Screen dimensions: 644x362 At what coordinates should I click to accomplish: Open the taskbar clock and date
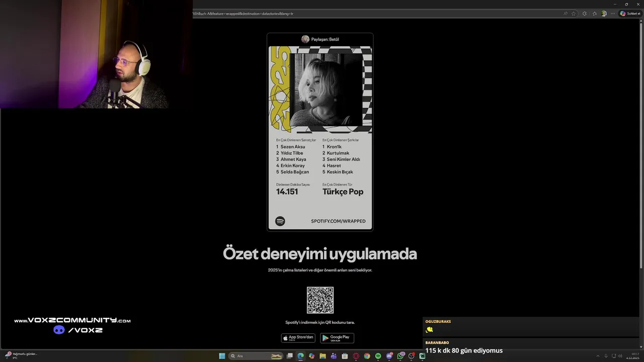click(x=633, y=356)
